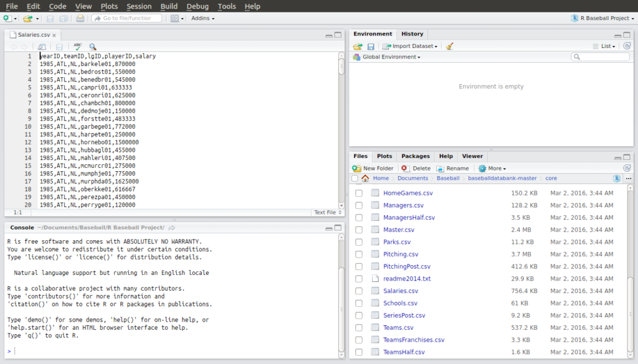638x364 pixels.
Task: Click the back arrow in source editor
Action: (x=14, y=47)
